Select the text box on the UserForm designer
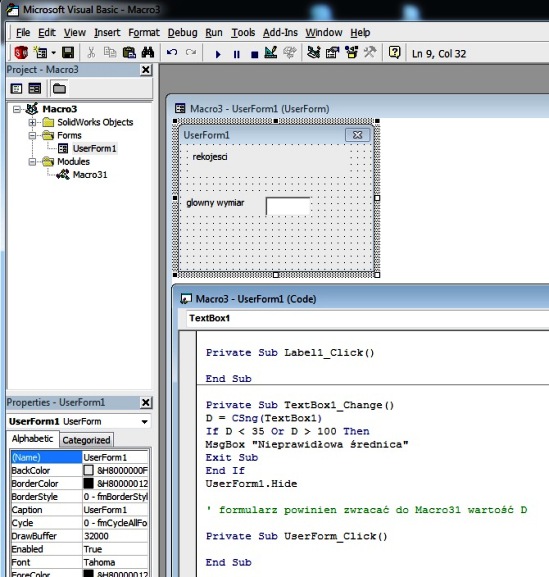This screenshot has width=549, height=577. coord(288,206)
